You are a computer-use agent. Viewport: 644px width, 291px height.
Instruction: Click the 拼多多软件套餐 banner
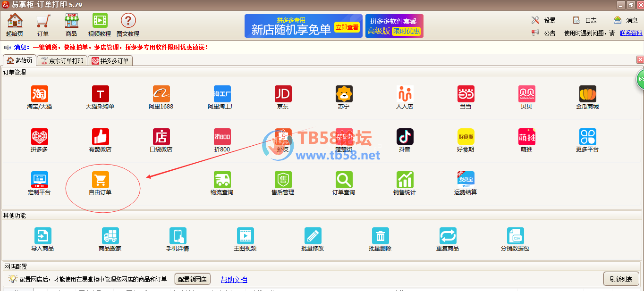[394, 26]
